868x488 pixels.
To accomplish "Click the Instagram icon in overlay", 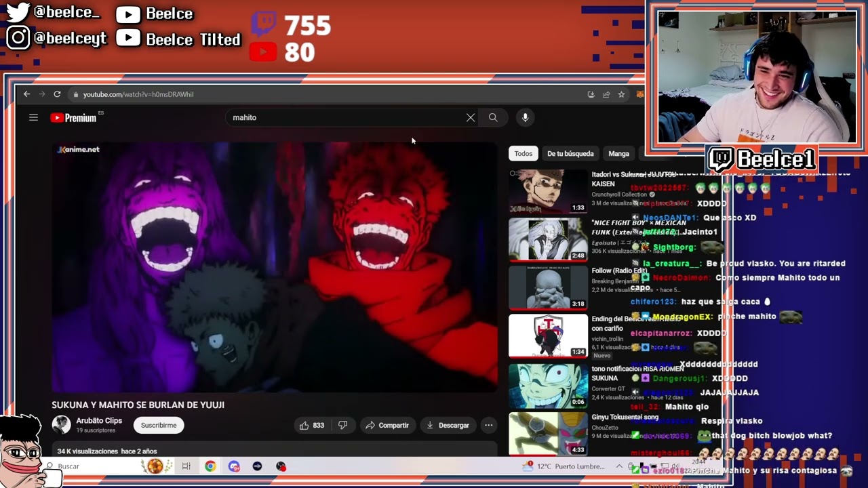I will click(18, 38).
